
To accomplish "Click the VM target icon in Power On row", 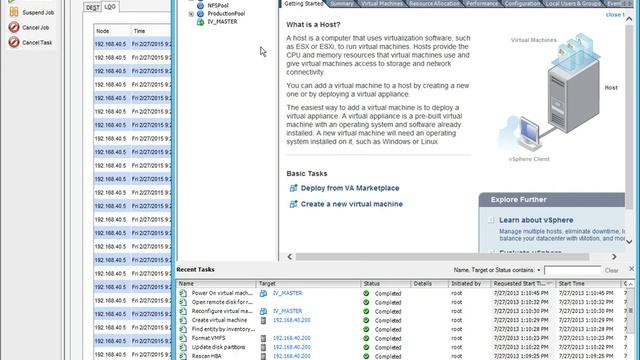I will point(263,293).
